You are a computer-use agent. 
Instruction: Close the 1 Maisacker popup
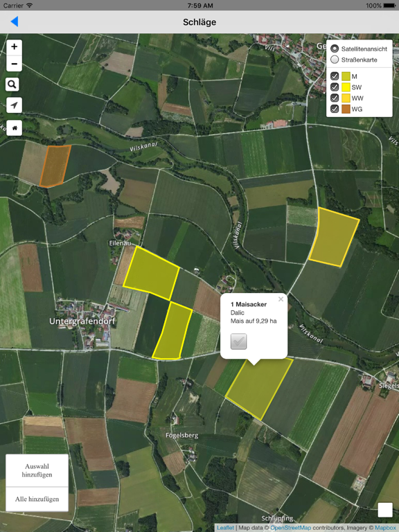[x=281, y=299]
